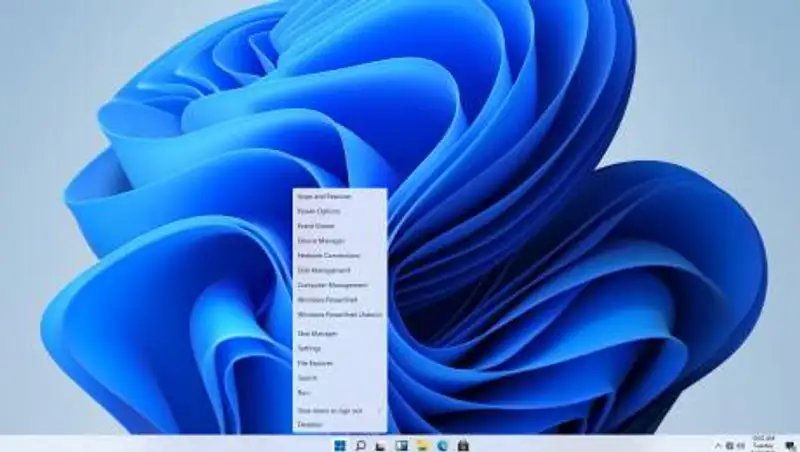Image resolution: width=800 pixels, height=452 pixels.
Task: Launch File Explorer folder icon on taskbar
Action: [422, 446]
